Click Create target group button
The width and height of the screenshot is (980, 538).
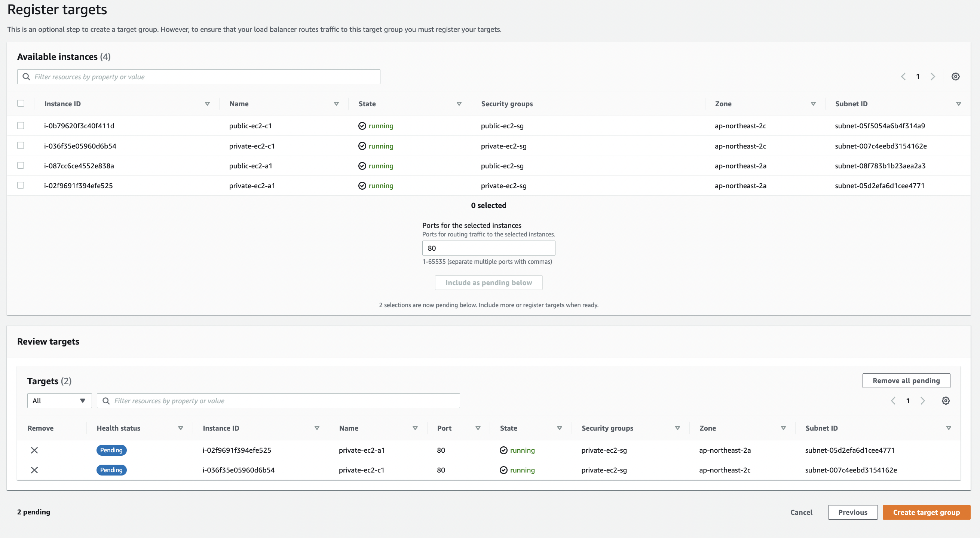[926, 512]
